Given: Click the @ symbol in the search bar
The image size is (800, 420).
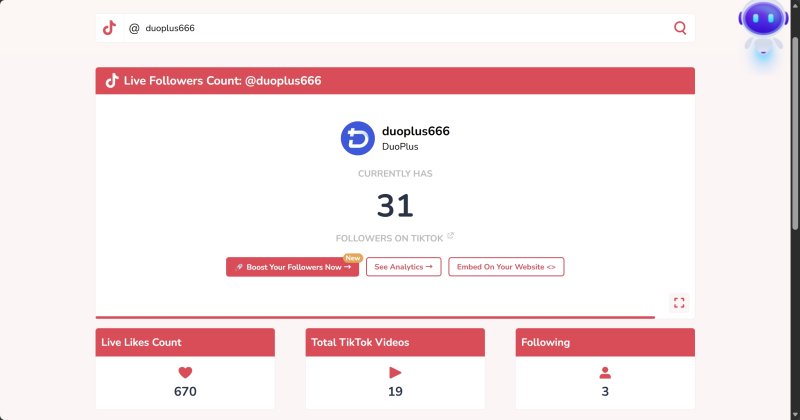Looking at the screenshot, I should click(134, 28).
